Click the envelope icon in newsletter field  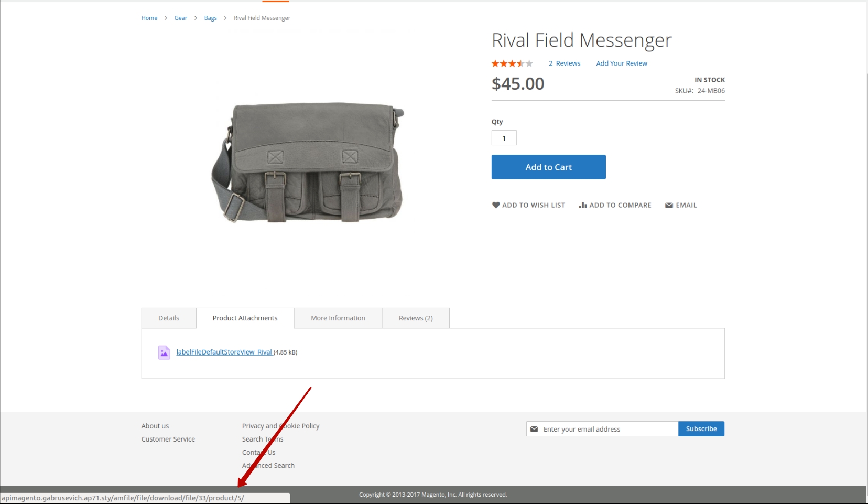534,429
